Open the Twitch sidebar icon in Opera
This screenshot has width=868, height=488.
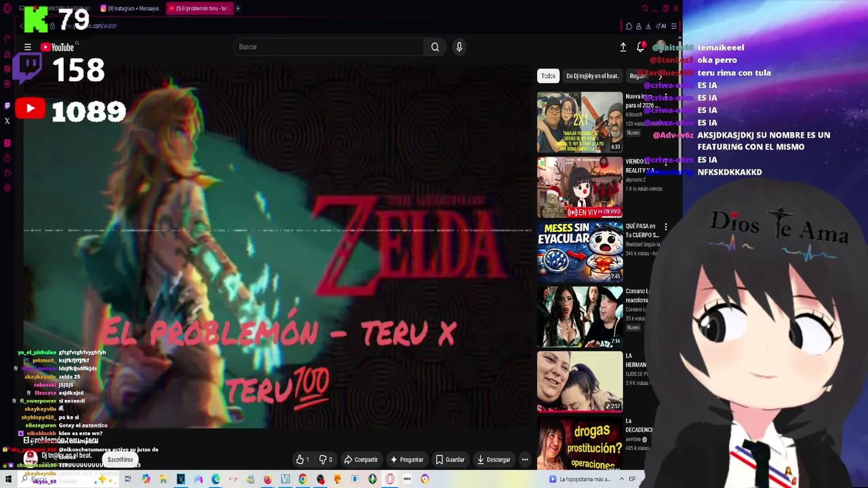(7, 106)
